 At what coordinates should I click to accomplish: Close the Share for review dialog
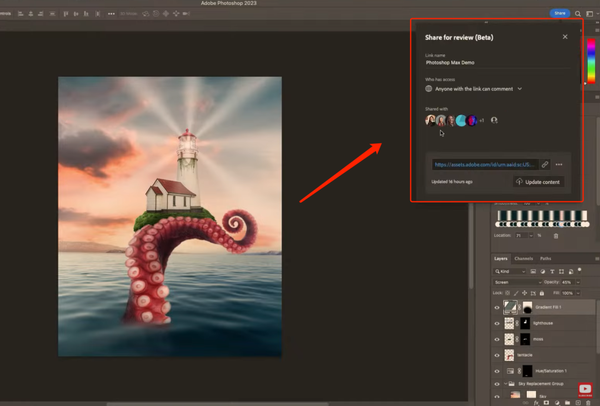click(x=565, y=37)
